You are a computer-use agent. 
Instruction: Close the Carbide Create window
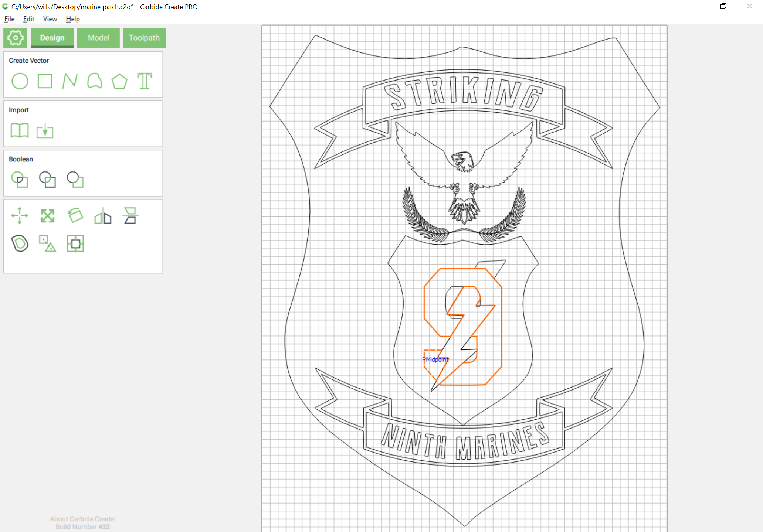tap(749, 6)
